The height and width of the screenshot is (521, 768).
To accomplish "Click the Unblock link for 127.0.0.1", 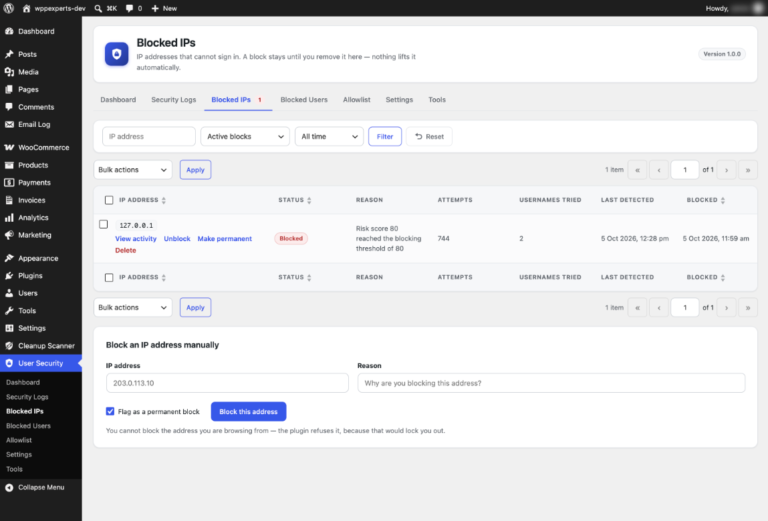I will (x=177, y=239).
